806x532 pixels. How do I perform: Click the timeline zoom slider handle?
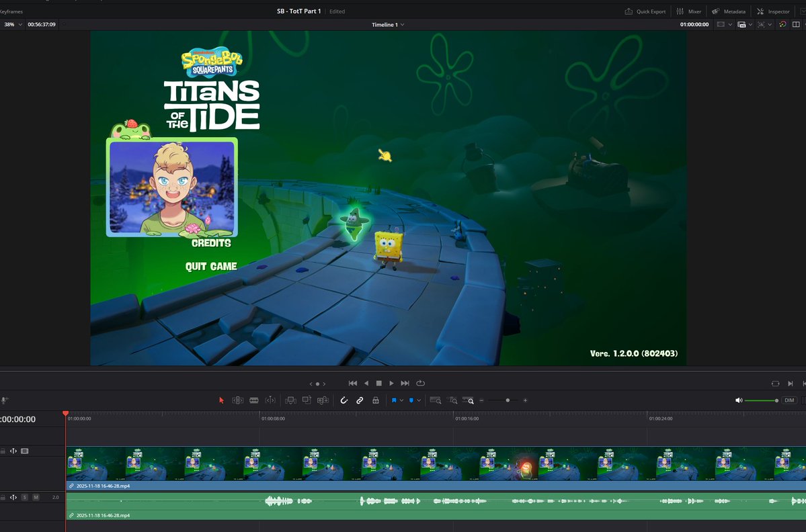click(x=508, y=400)
